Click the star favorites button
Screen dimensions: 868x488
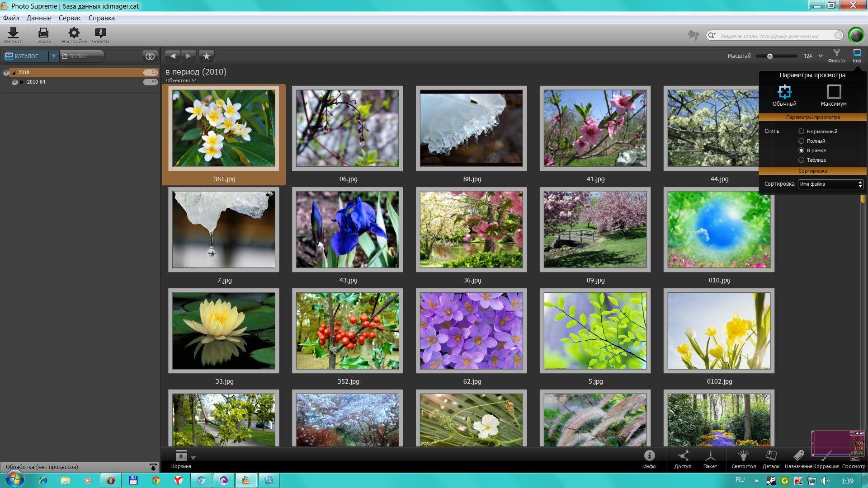(x=207, y=56)
